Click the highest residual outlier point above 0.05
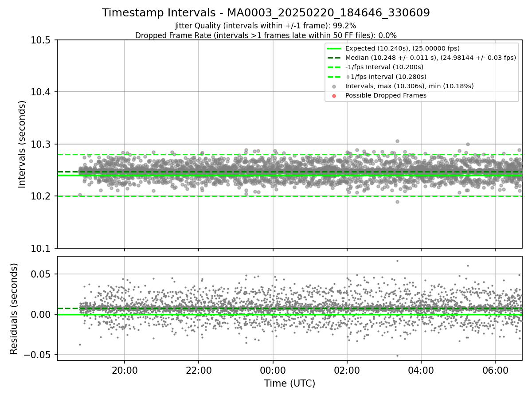 pos(397,261)
